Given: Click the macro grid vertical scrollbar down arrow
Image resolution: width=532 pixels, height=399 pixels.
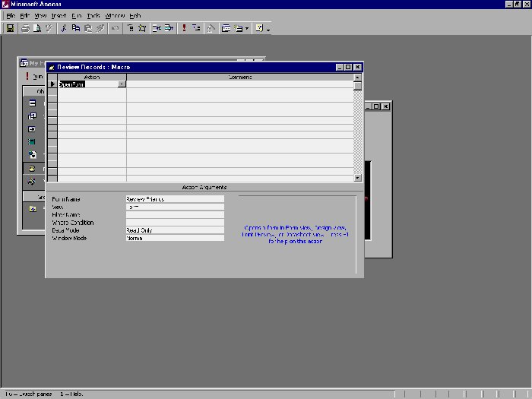Looking at the screenshot, I should [x=358, y=178].
